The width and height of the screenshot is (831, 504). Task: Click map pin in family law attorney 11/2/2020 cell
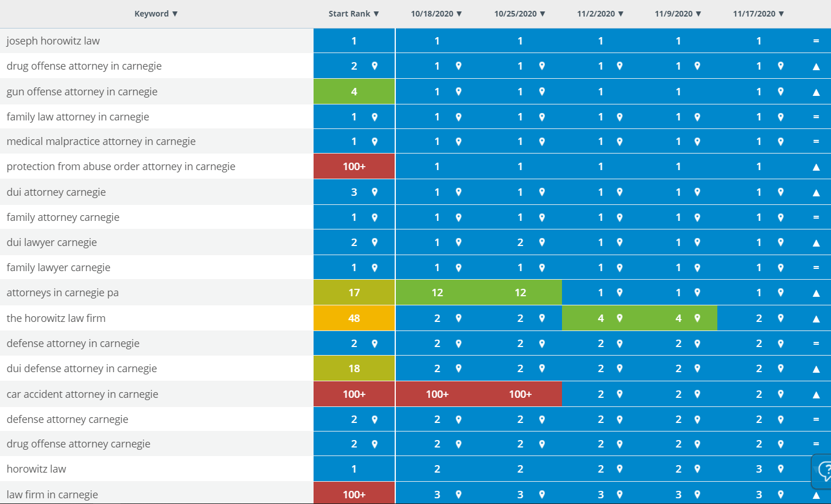(620, 116)
